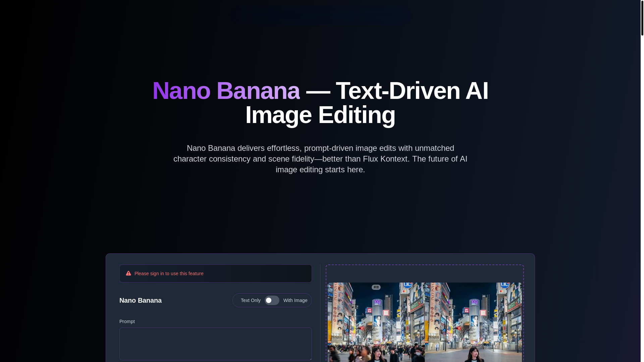Click the warning triangle icon in the alert

pyautogui.click(x=128, y=274)
